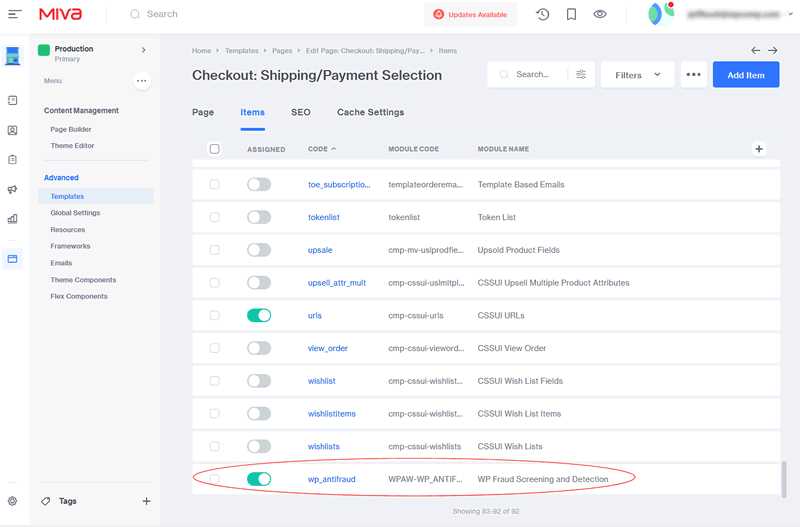Disable assigned switch for wp_antifraud
Image resolution: width=800 pixels, height=527 pixels.
[259, 479]
